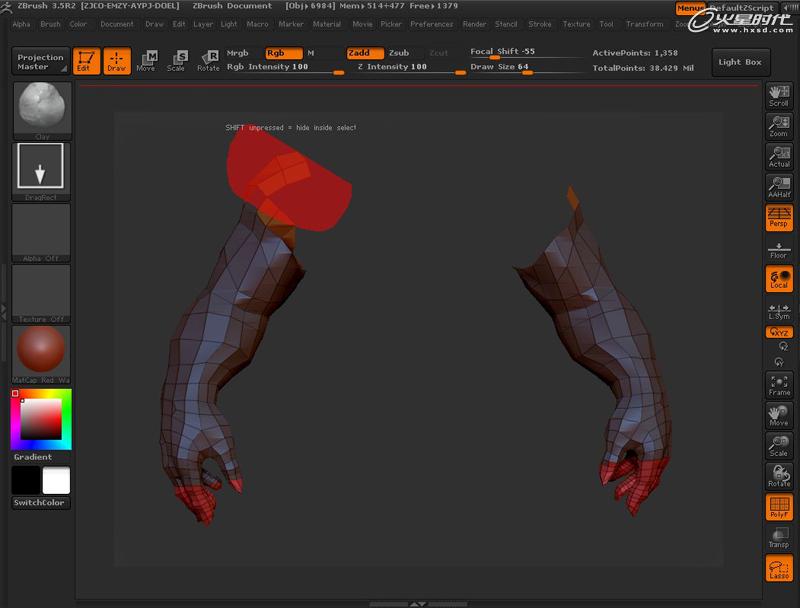This screenshot has width=800, height=608.
Task: Toggle Transp transparency mode
Action: coord(779,537)
